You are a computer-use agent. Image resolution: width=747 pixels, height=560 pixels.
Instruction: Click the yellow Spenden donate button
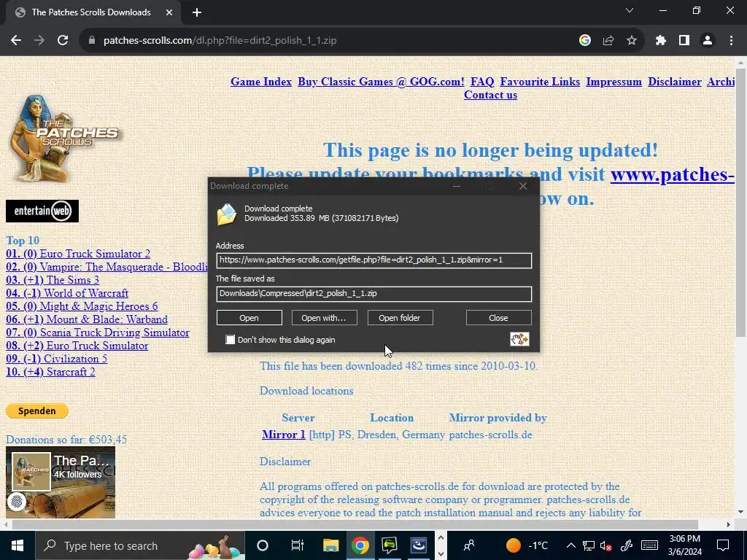click(37, 411)
